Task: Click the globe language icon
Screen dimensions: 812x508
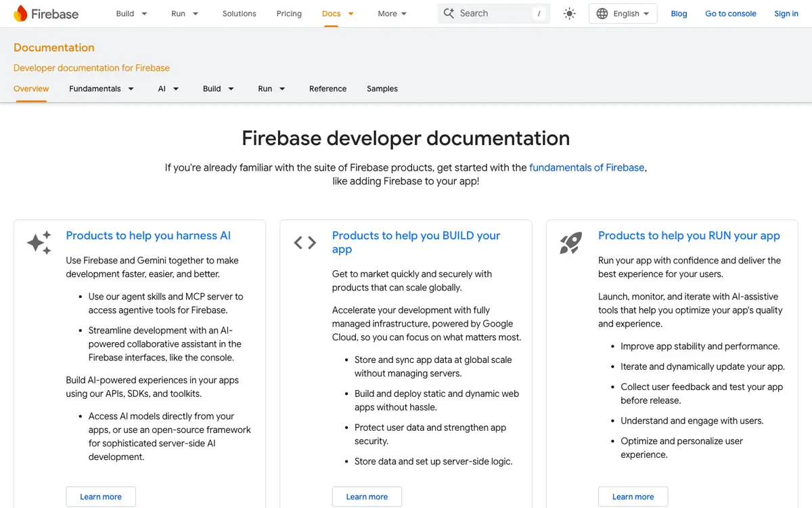Action: (x=602, y=14)
